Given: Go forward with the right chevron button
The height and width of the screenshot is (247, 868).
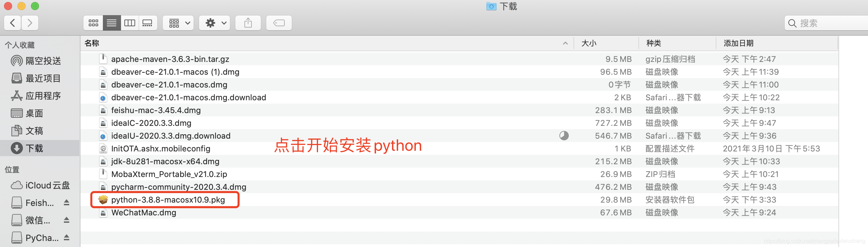Looking at the screenshot, I should coord(30,23).
